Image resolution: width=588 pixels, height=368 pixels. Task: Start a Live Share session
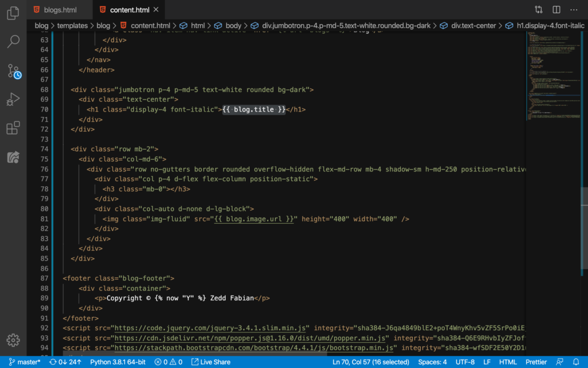click(211, 362)
